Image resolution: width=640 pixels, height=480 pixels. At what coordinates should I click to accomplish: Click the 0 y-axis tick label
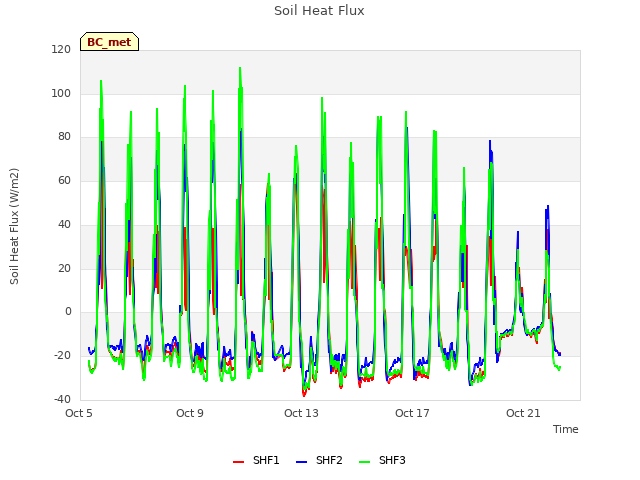coord(68,312)
